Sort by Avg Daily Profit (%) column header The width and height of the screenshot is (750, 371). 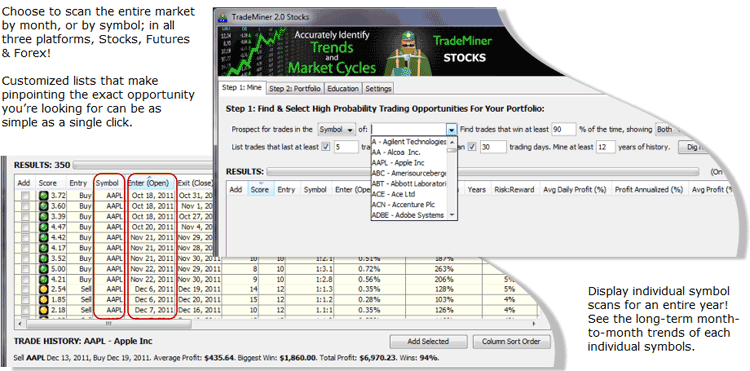(574, 189)
